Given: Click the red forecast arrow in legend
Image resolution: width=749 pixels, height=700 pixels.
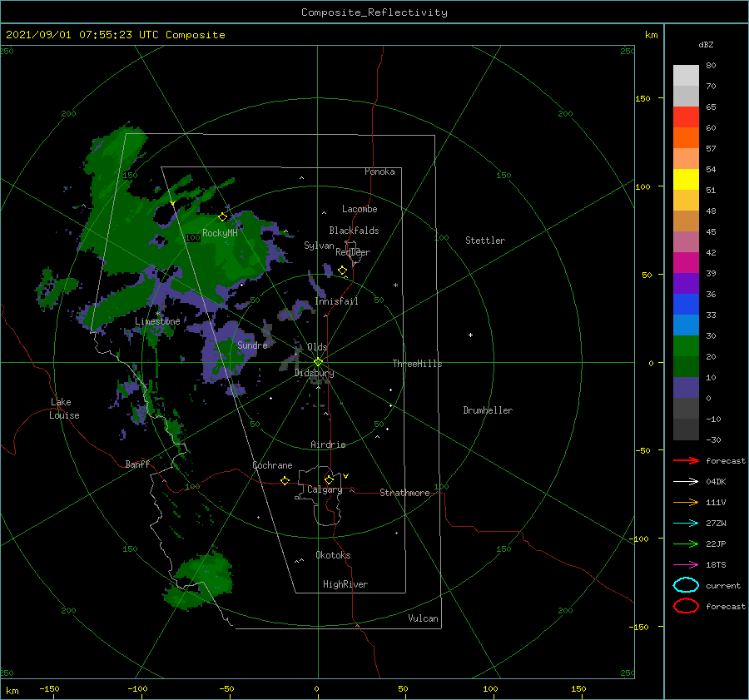Looking at the screenshot, I should click(686, 460).
